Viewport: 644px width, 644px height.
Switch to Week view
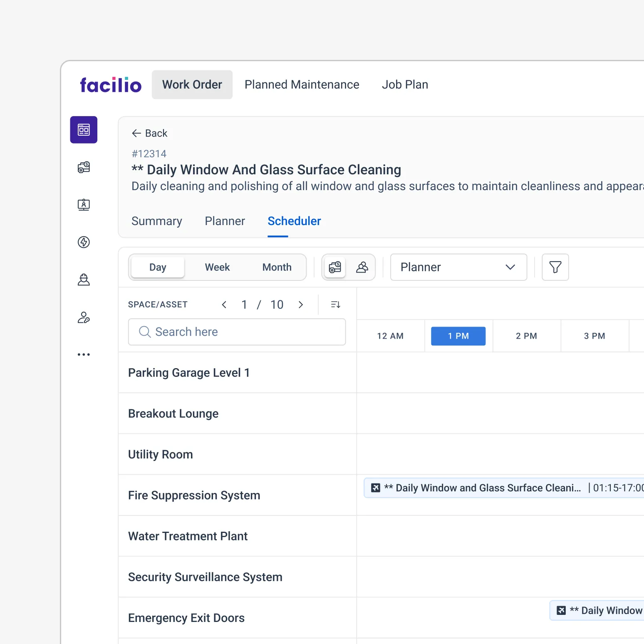(217, 267)
